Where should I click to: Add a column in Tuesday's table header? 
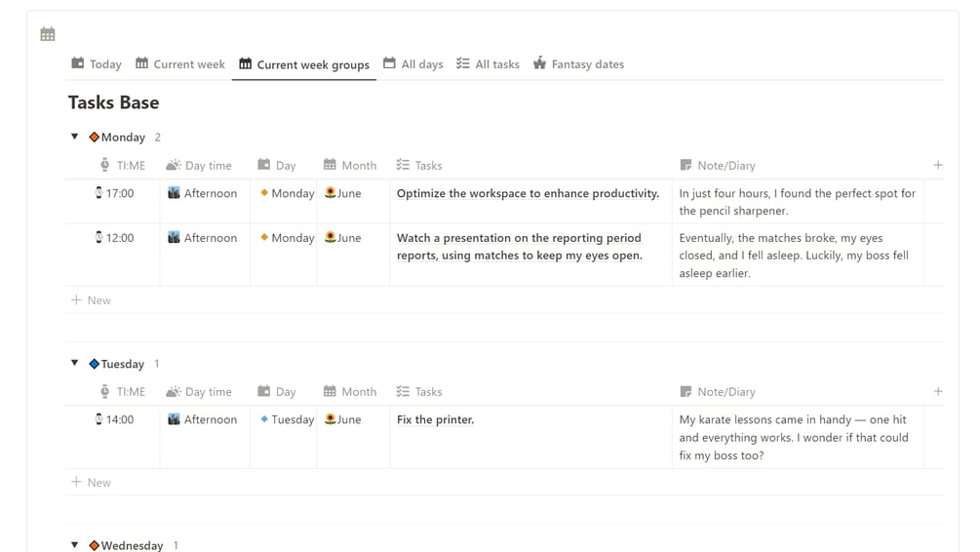click(x=938, y=392)
